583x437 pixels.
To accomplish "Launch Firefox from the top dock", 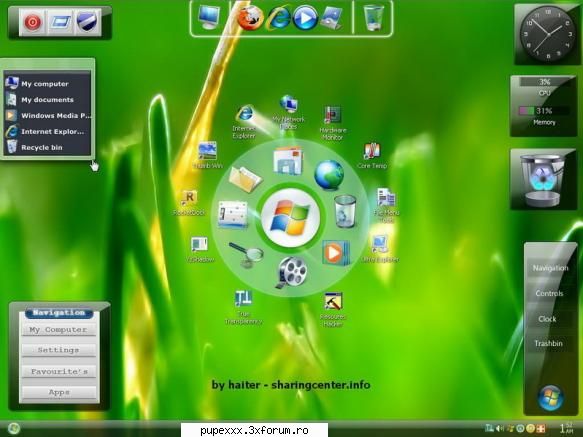I will pyautogui.click(x=251, y=18).
